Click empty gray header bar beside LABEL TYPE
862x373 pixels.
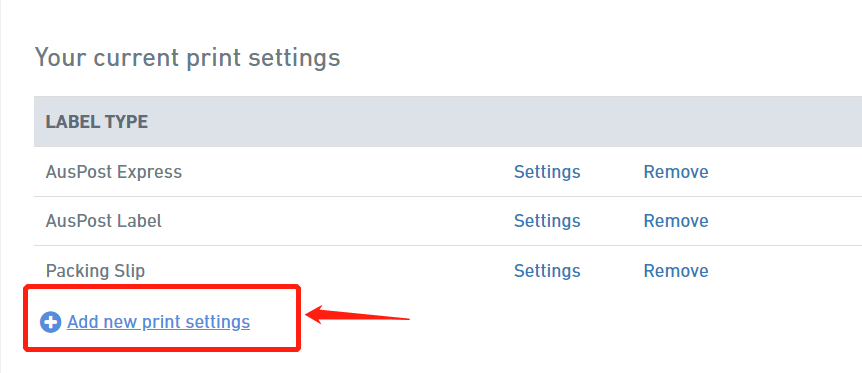tap(495, 122)
